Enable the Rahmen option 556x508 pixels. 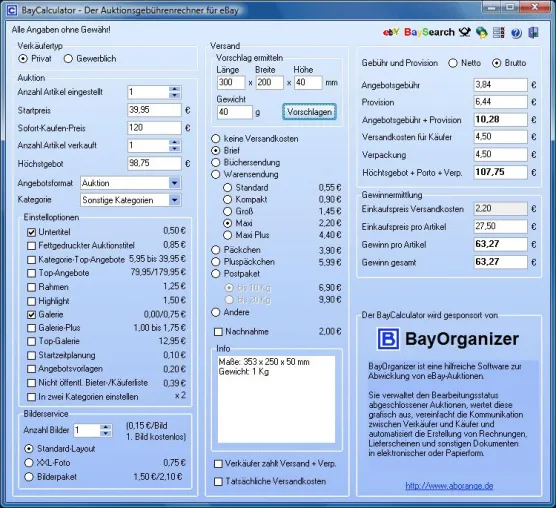[x=32, y=287]
